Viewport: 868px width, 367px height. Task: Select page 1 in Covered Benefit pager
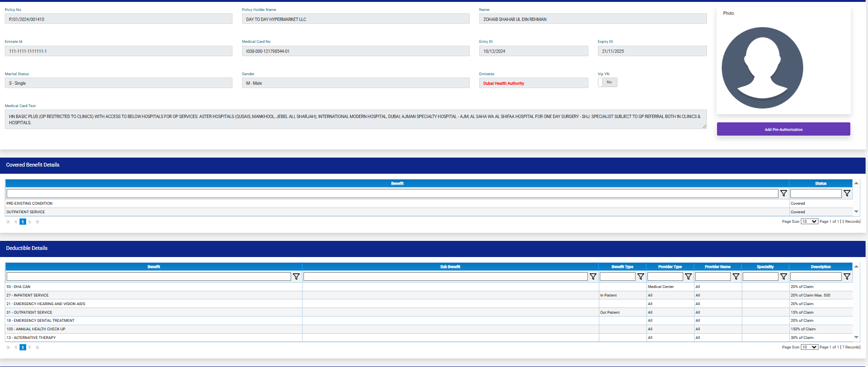click(22, 222)
